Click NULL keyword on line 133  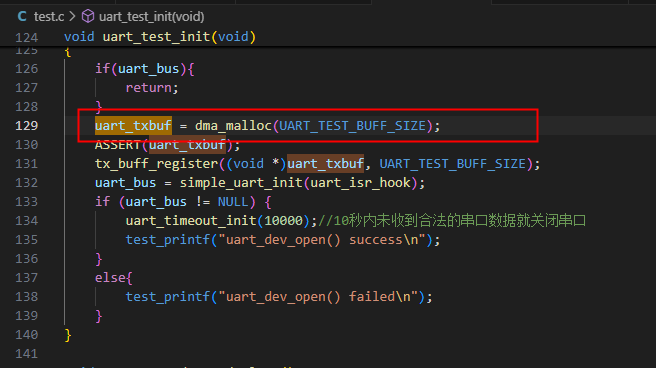(233, 202)
